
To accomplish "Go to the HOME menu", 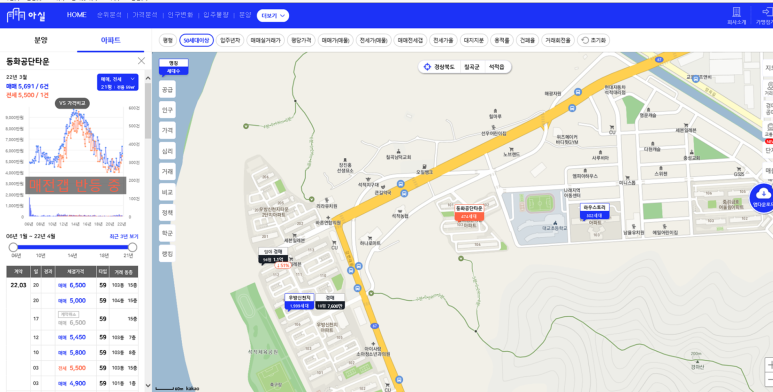I will click(76, 15).
